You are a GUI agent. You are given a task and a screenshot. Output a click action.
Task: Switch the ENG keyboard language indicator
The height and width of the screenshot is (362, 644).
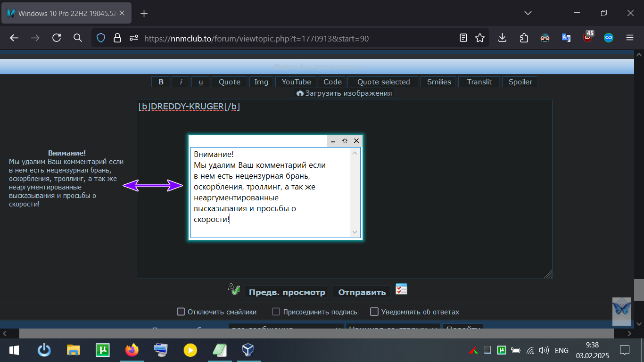(x=561, y=350)
